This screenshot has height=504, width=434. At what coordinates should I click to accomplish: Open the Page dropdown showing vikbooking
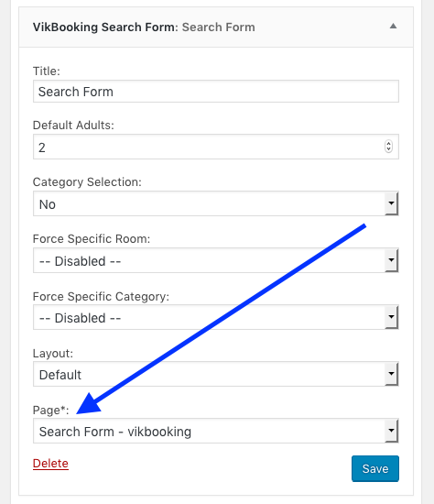[216, 432]
